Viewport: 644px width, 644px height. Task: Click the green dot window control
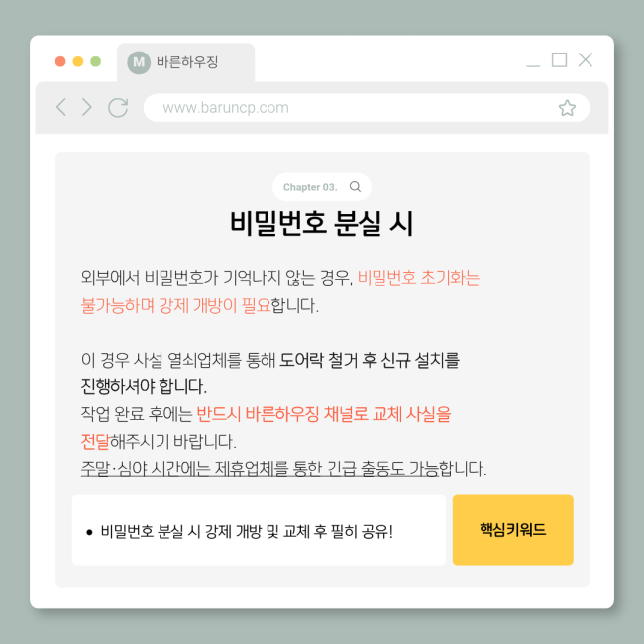click(96, 61)
